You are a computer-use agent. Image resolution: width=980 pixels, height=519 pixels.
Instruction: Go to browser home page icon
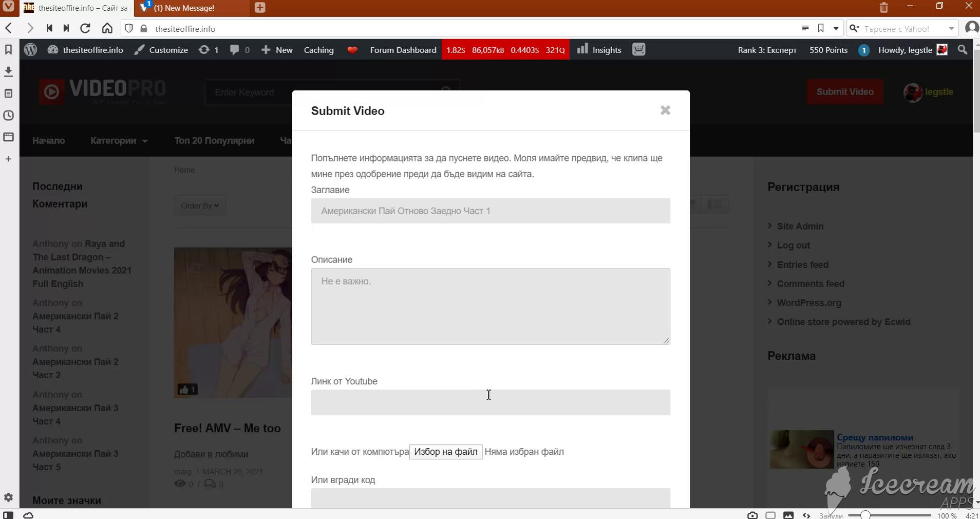(x=107, y=28)
